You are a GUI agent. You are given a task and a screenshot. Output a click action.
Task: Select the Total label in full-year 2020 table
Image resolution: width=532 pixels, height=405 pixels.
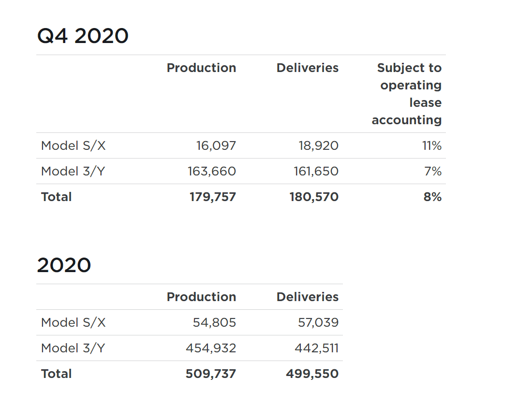tap(56, 374)
